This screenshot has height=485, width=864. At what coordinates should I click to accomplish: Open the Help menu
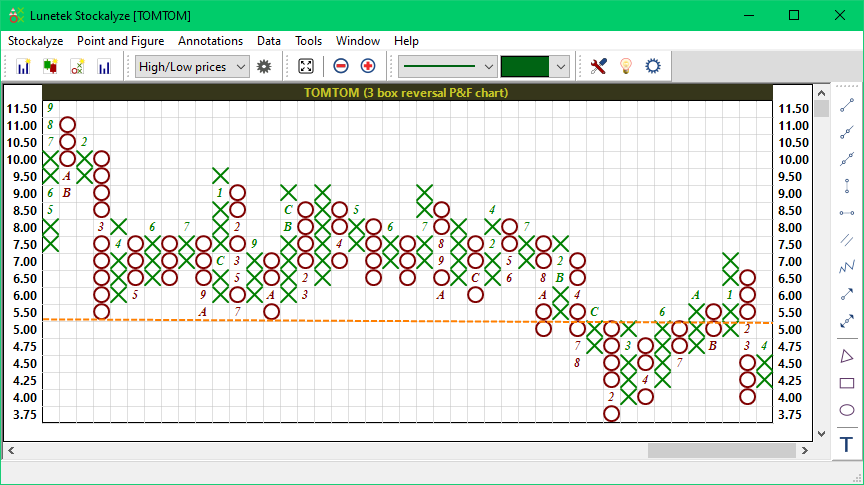(x=406, y=41)
